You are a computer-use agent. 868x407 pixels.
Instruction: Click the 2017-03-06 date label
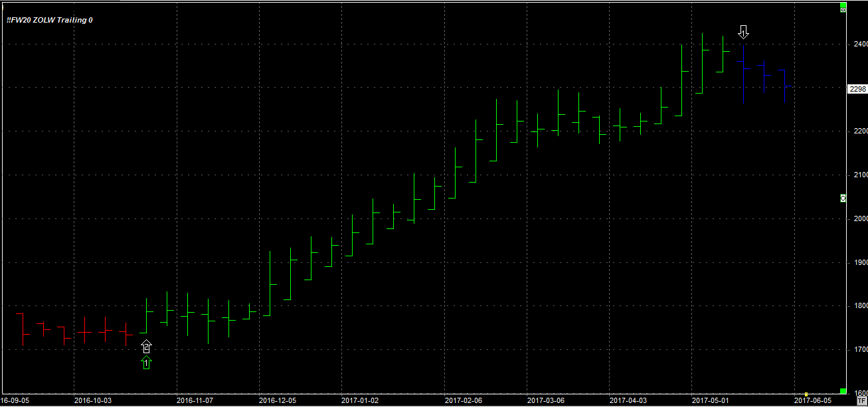point(545,401)
